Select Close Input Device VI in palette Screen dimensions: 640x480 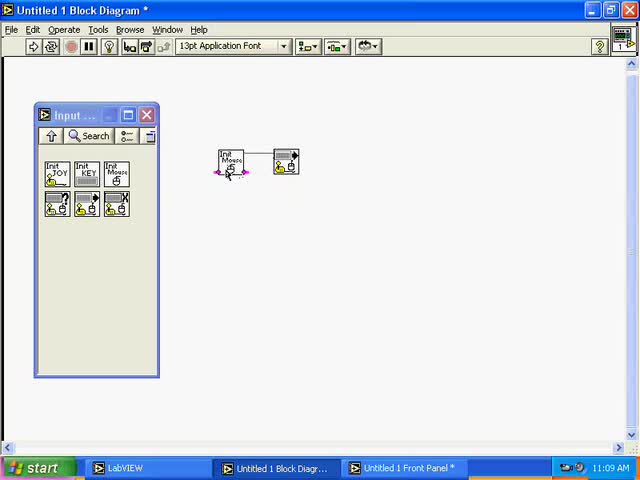[117, 204]
